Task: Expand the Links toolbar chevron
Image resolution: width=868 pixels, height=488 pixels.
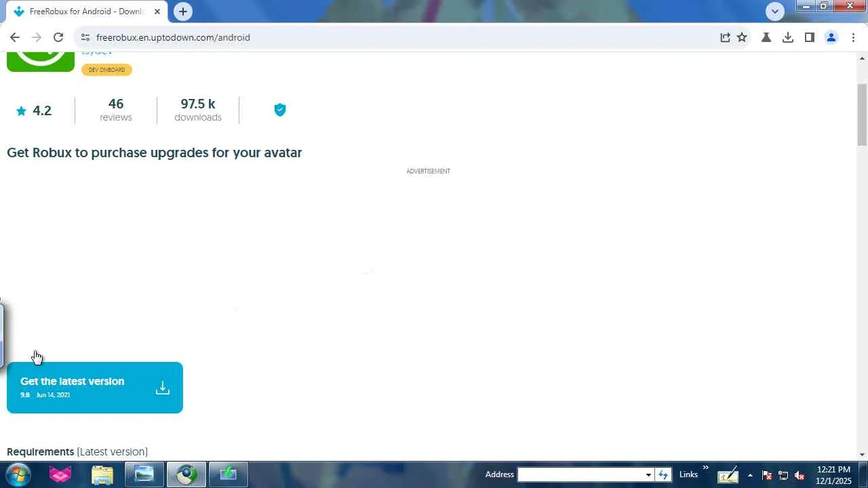Action: [x=705, y=468]
